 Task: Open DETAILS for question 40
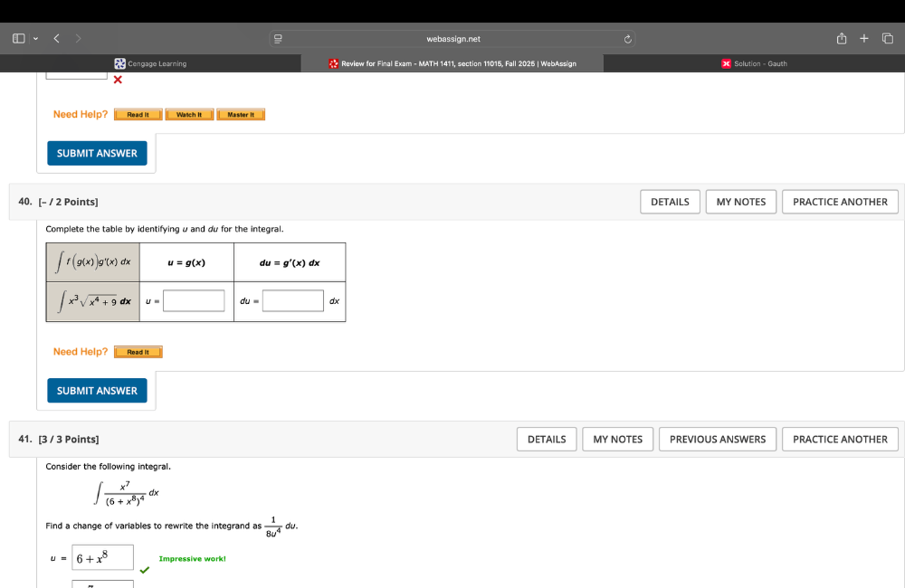coord(670,202)
